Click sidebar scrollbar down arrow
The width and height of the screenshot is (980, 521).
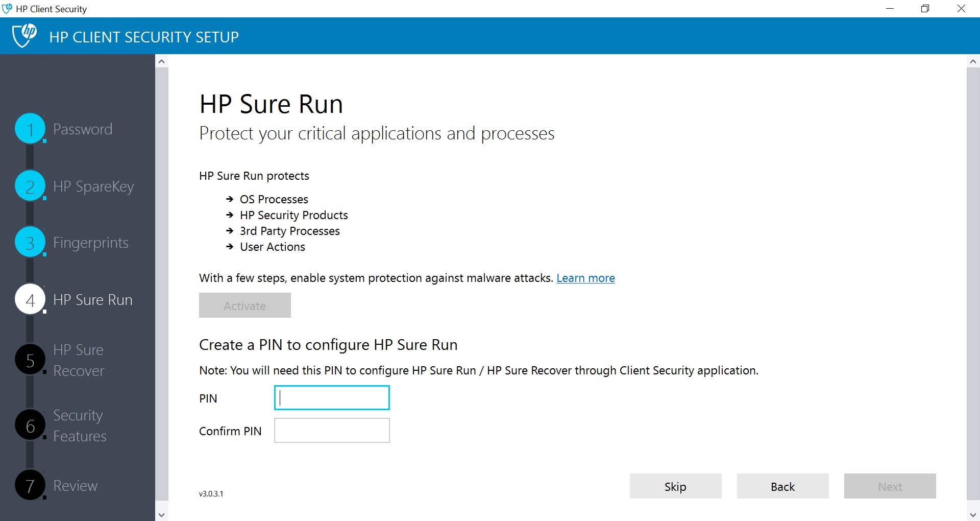click(162, 514)
